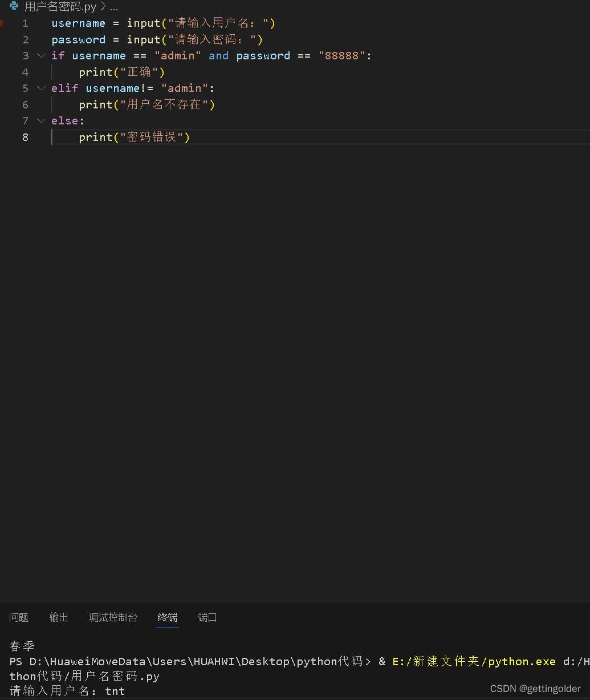The height and width of the screenshot is (700, 590).
Task: Collapse the else block using the line 7 chevron
Action: (x=40, y=120)
